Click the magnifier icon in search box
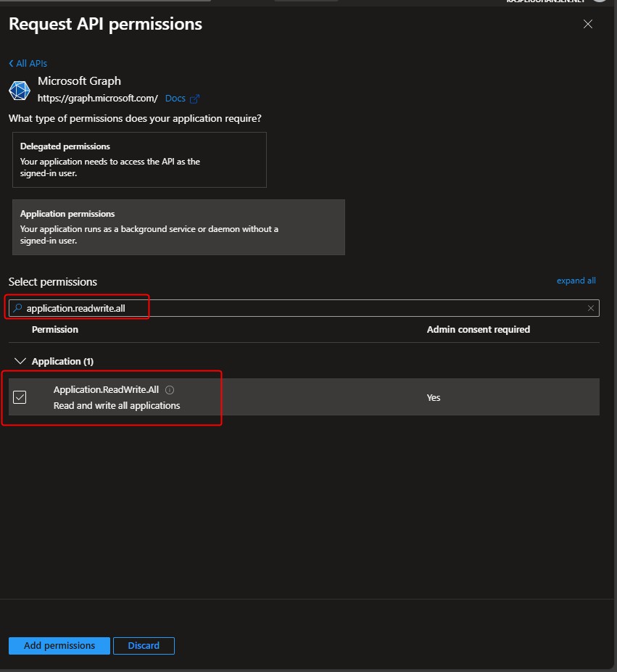 18,308
